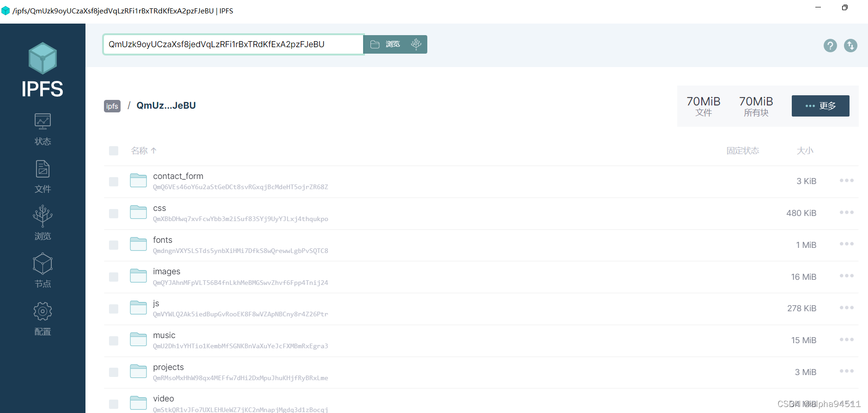Click the QmUz...JeBU breadcrumb
The height and width of the screenshot is (413, 868).
(x=166, y=105)
